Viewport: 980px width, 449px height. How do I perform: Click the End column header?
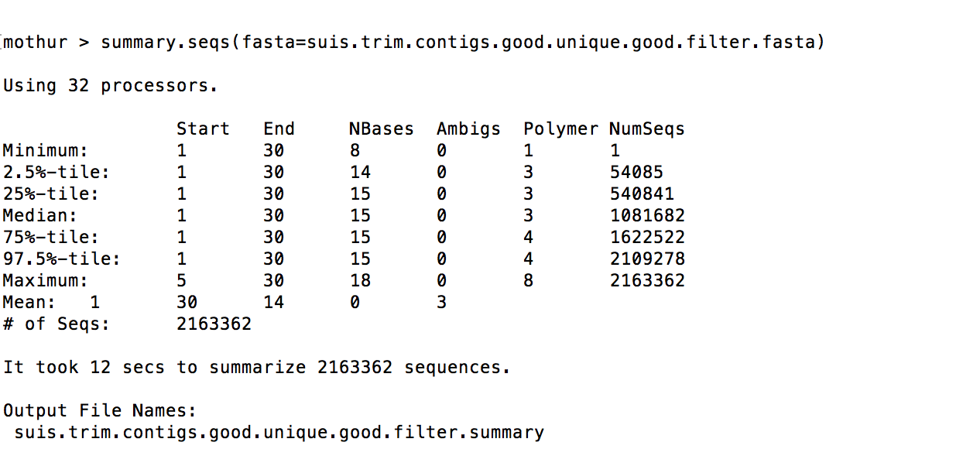point(279,129)
